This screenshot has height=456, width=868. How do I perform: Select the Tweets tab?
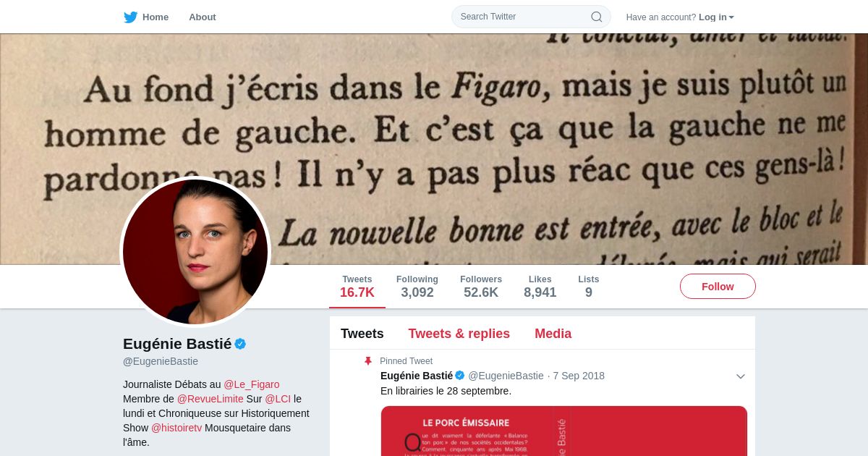click(362, 334)
